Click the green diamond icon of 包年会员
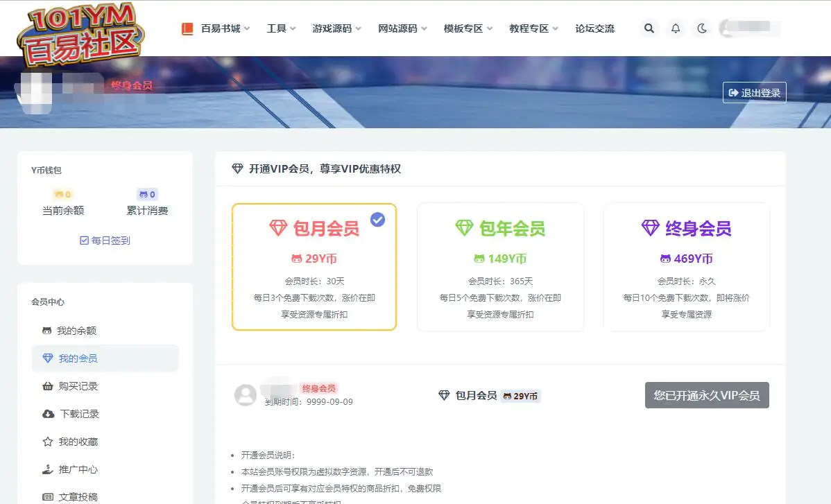Viewport: 831px width, 504px height. point(464,228)
